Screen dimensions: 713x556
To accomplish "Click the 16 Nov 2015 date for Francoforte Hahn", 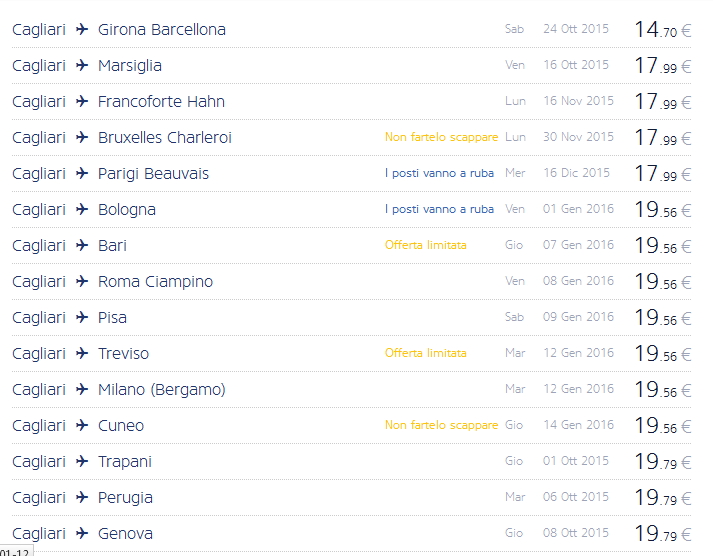I will click(x=578, y=101).
